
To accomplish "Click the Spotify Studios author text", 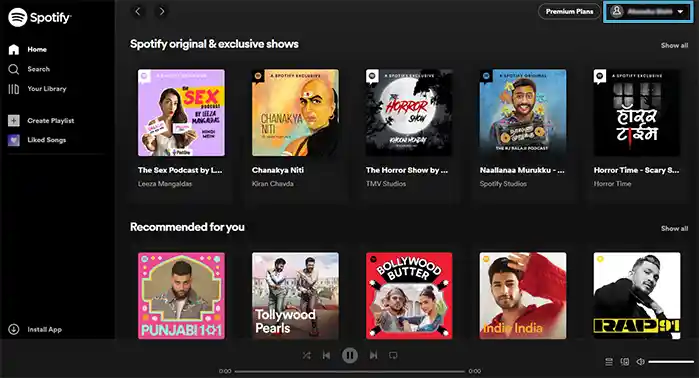I will (x=503, y=184).
